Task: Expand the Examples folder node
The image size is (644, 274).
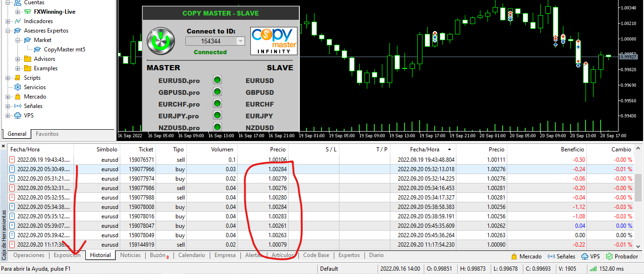Action: [17, 68]
